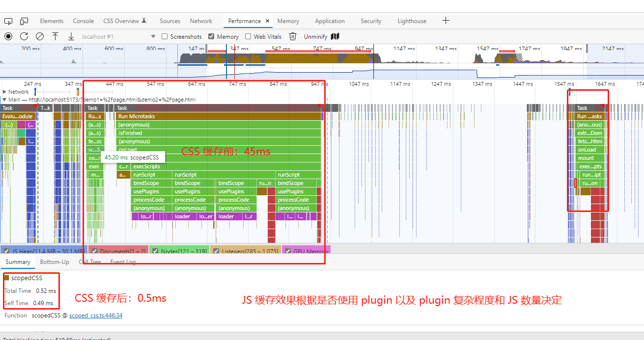Select the fetc...Html flame chart entry
This screenshot has width=644, height=340.
[x=589, y=141]
